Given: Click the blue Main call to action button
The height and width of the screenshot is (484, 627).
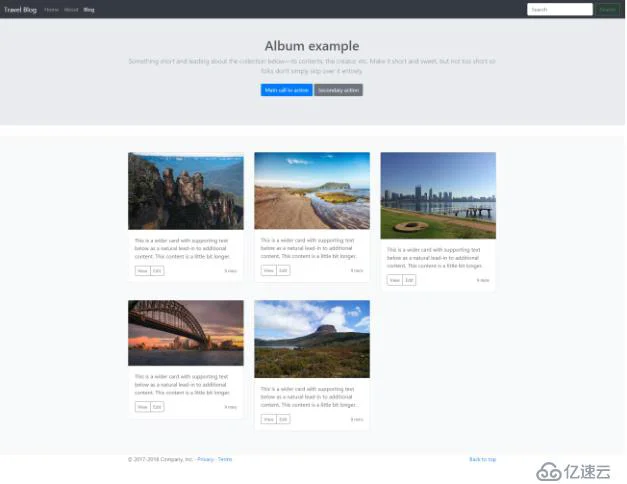Looking at the screenshot, I should (287, 90).
